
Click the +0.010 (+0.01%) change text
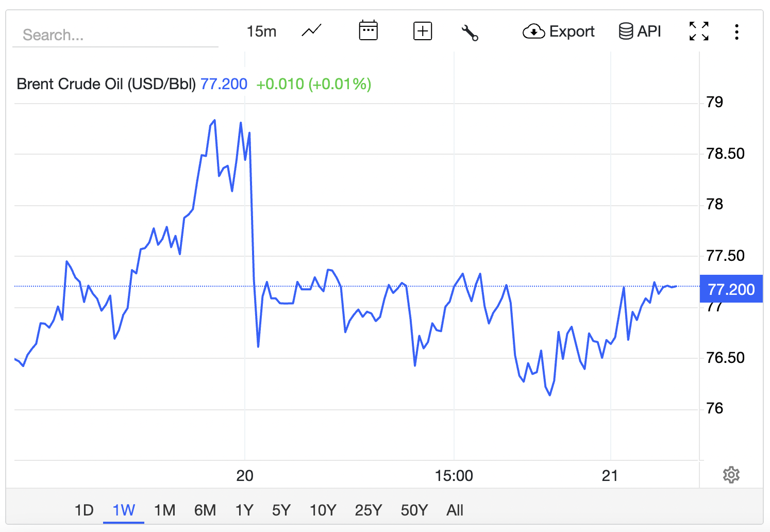point(314,84)
